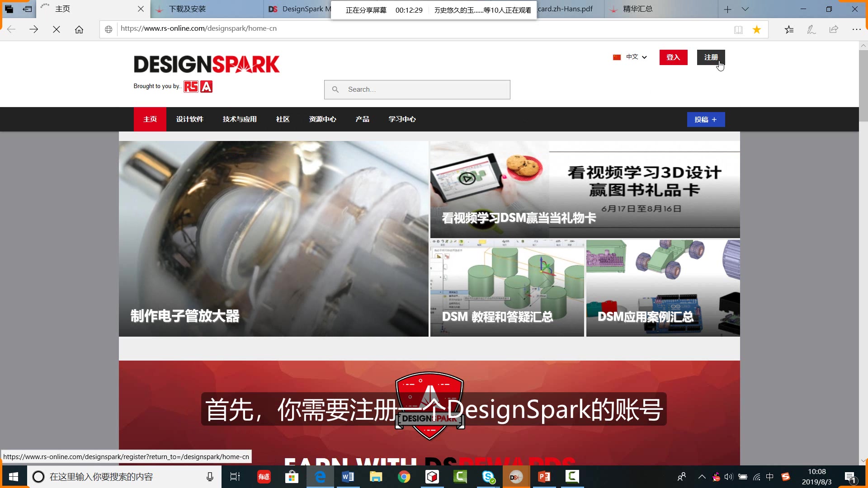This screenshot has width=868, height=488.
Task: Launch Skype from the taskbar
Action: (x=487, y=477)
